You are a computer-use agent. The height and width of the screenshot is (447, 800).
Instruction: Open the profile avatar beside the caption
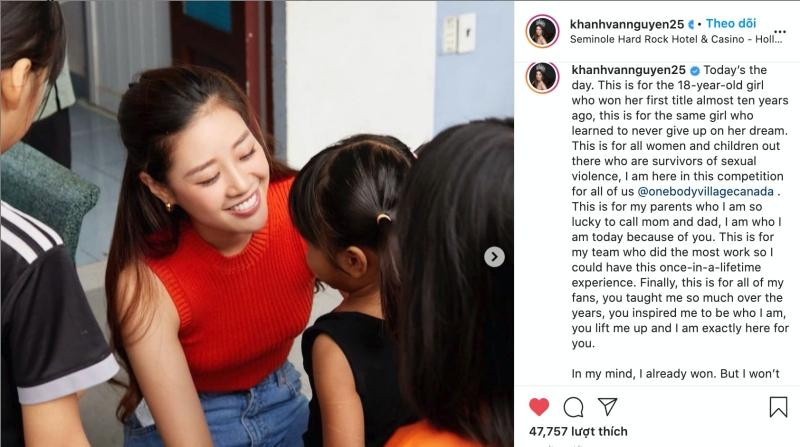pos(542,77)
